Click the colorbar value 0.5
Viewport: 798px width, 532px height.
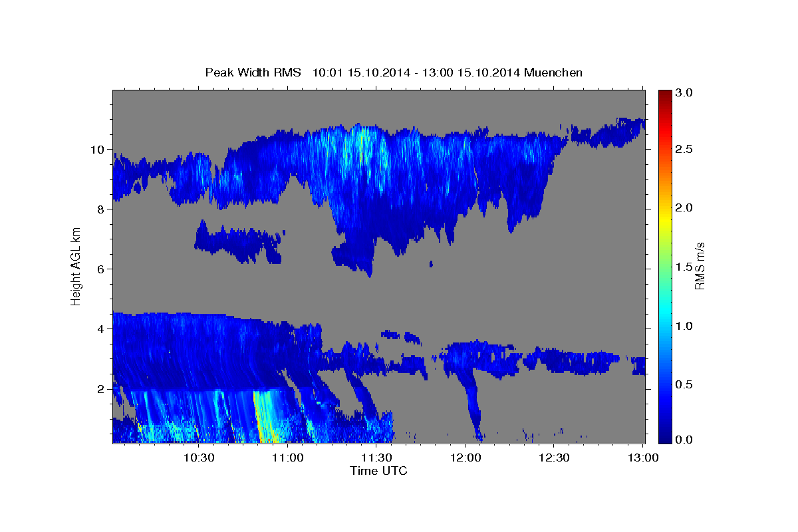coord(685,384)
